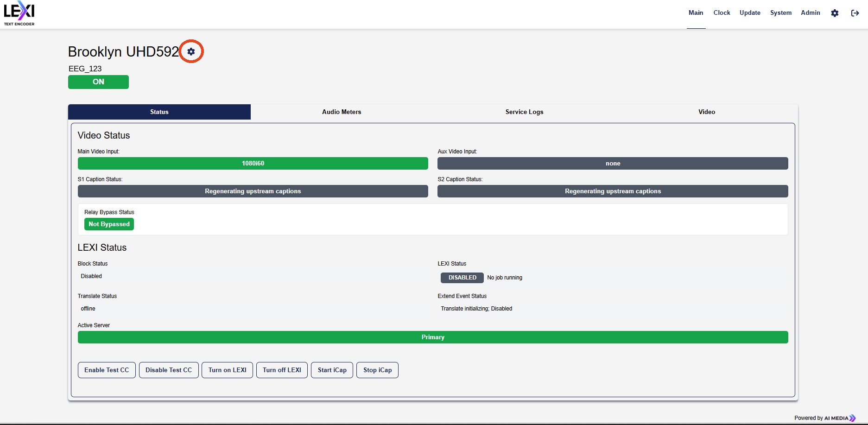Click the EEG_123 label
This screenshot has height=425, width=868.
(85, 69)
